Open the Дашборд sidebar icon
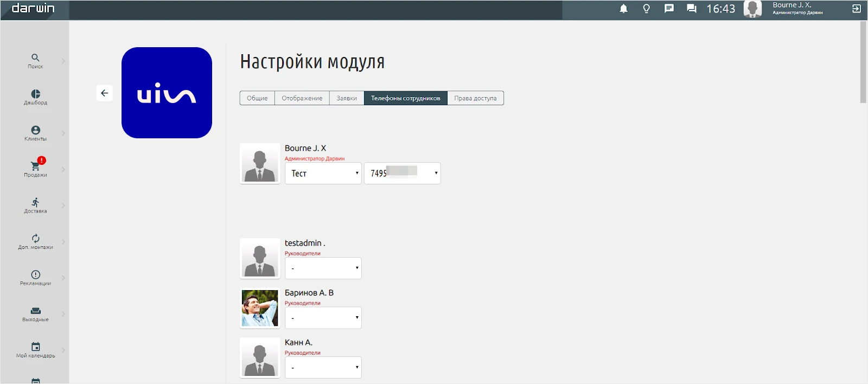Viewport: 868px width, 384px height. click(x=35, y=94)
